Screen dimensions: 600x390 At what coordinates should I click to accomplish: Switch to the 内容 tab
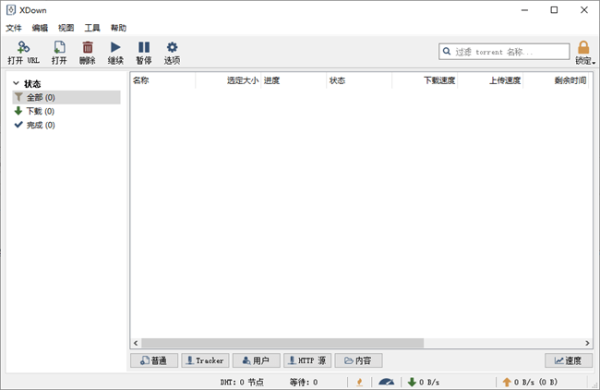(x=359, y=361)
